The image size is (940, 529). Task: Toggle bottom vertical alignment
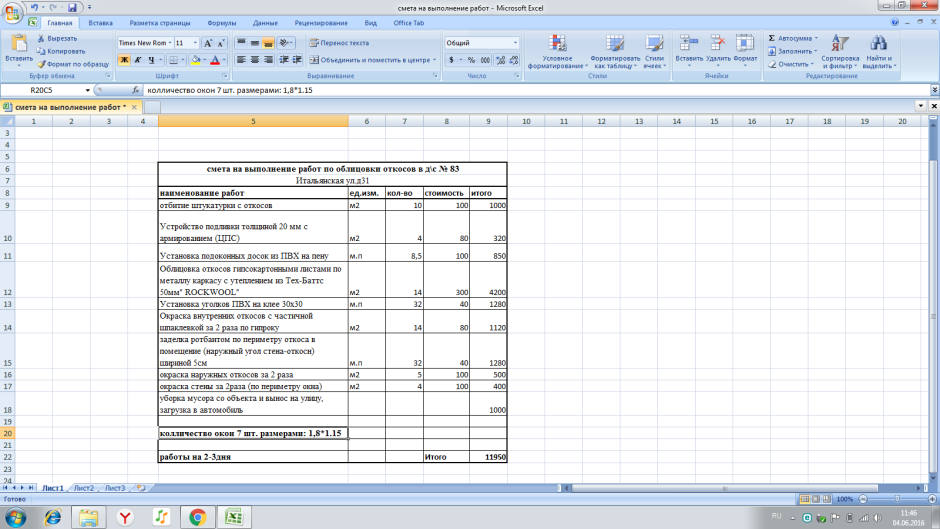[268, 43]
